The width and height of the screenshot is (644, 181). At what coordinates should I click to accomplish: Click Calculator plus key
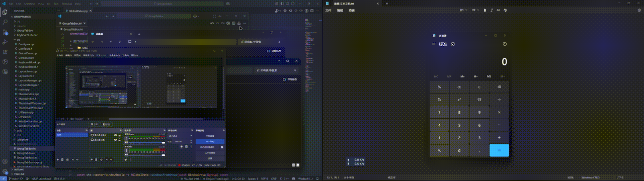[499, 138]
